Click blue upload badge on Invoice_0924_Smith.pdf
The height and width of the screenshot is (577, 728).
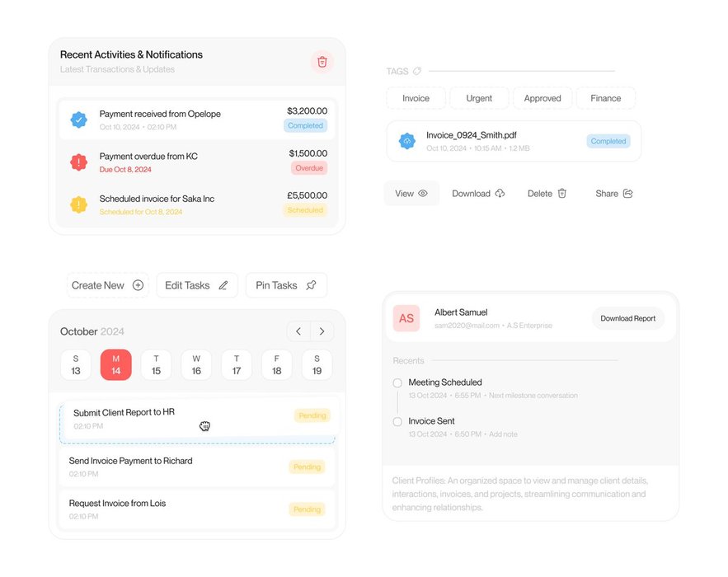click(x=407, y=141)
